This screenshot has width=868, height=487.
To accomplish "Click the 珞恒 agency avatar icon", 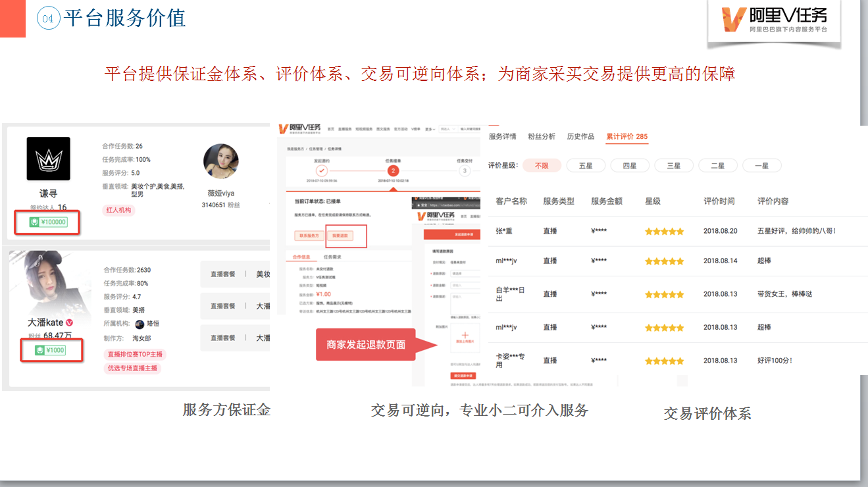I will [140, 324].
